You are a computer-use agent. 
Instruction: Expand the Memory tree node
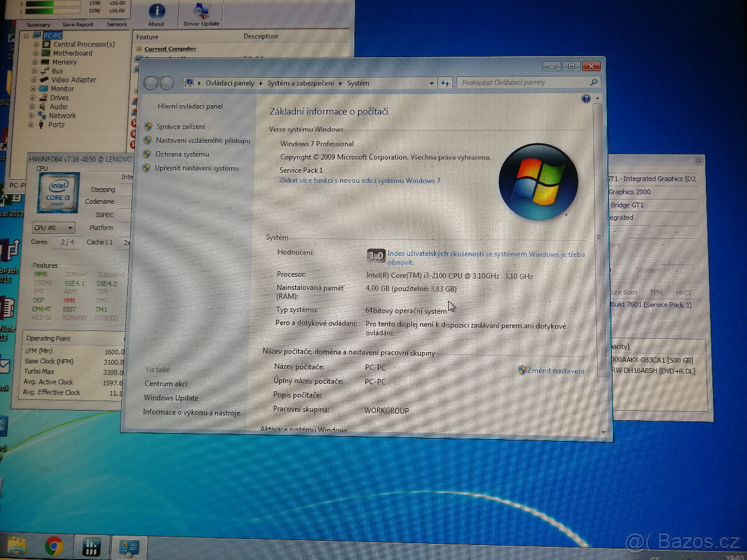tap(35, 62)
